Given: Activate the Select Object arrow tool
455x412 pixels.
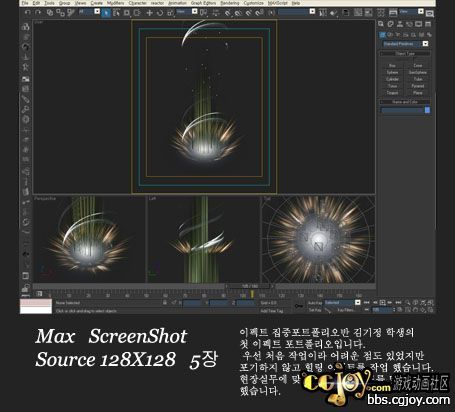Looking at the screenshot, I should tap(106, 13).
